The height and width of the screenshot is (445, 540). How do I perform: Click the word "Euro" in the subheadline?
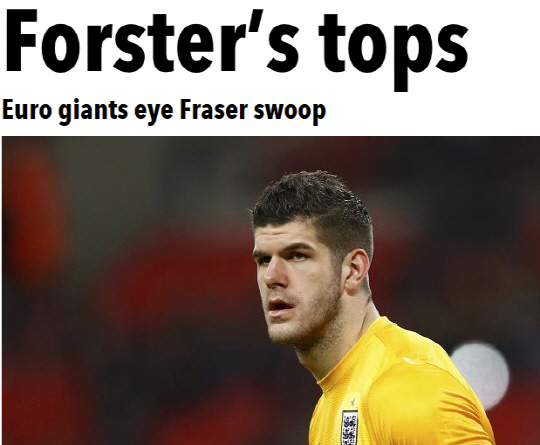[x=26, y=110]
